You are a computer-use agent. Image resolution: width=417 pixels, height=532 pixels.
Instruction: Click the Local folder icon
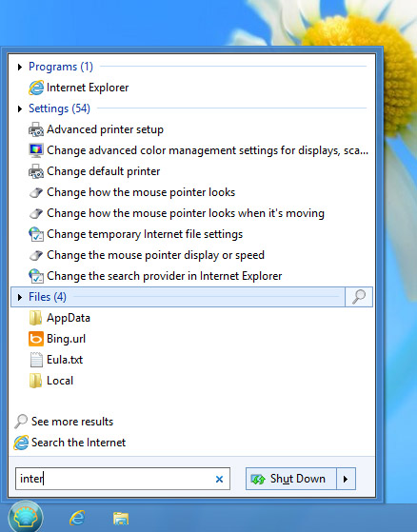35,381
